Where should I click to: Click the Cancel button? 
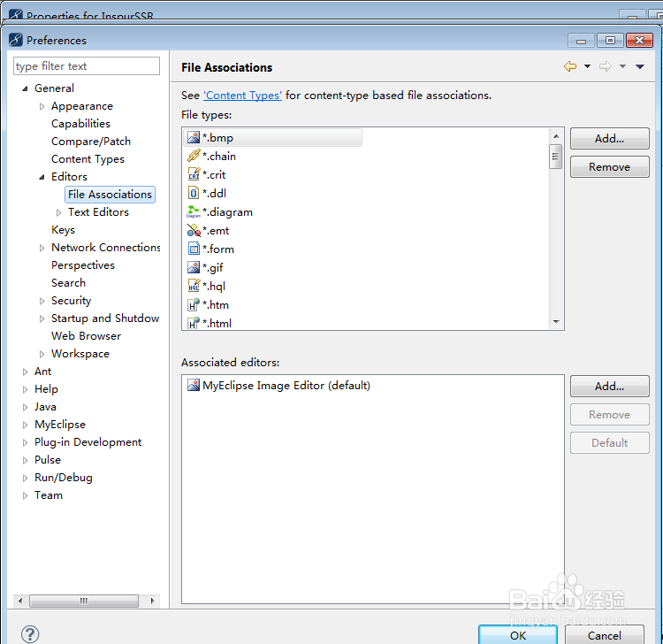[605, 634]
